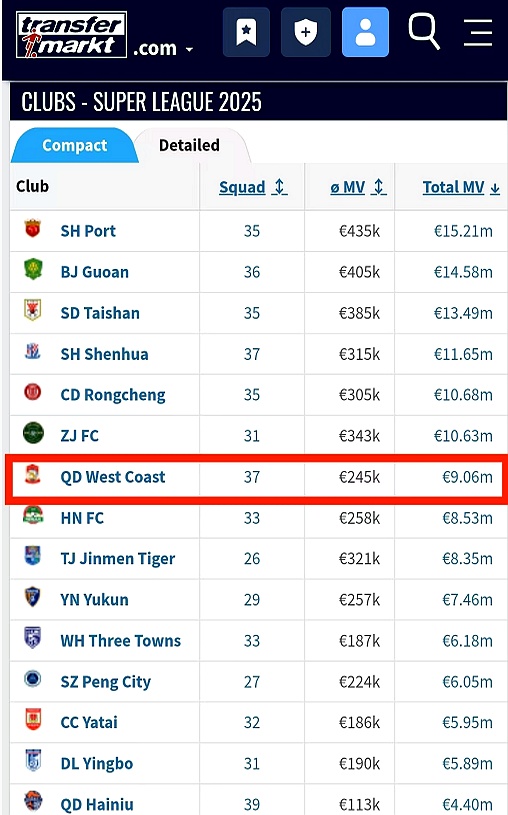The width and height of the screenshot is (508, 815).
Task: Open the user profile icon
Action: (365, 32)
